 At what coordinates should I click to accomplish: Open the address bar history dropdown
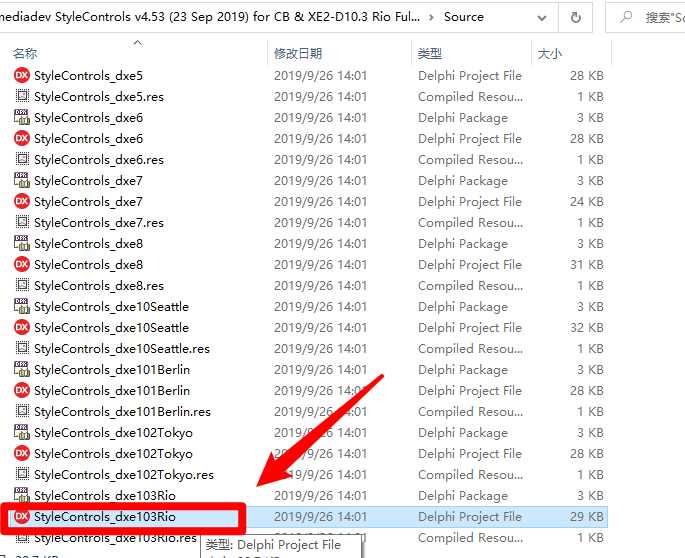pyautogui.click(x=542, y=18)
